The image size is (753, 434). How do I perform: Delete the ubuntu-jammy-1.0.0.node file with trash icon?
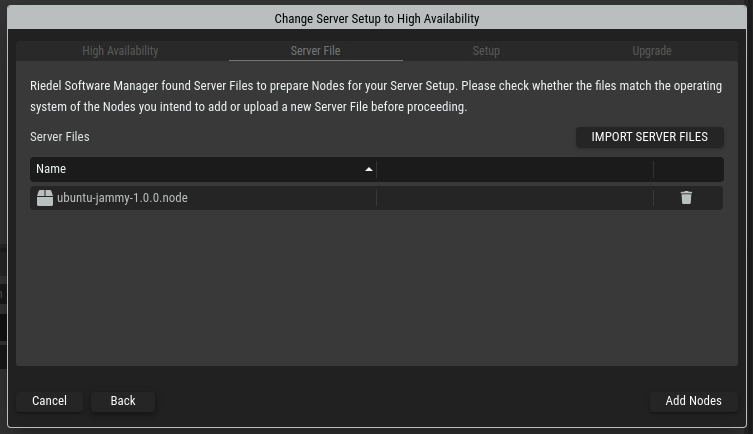tap(686, 198)
